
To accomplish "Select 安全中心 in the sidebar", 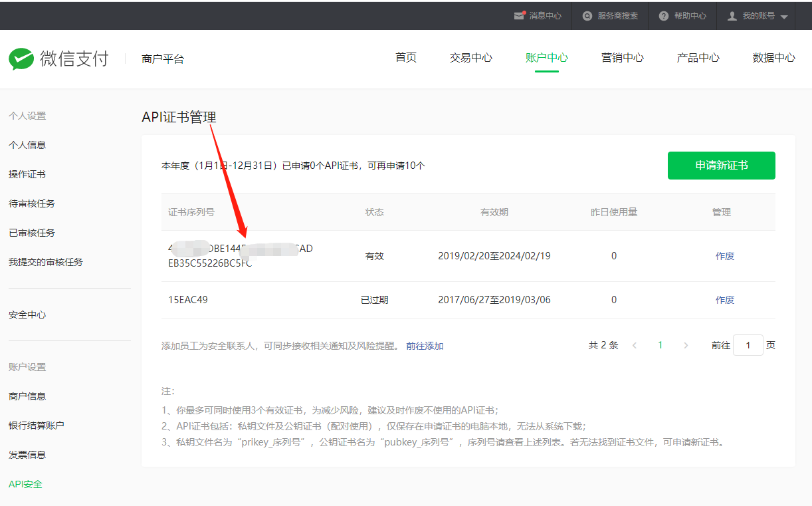I will [x=27, y=315].
